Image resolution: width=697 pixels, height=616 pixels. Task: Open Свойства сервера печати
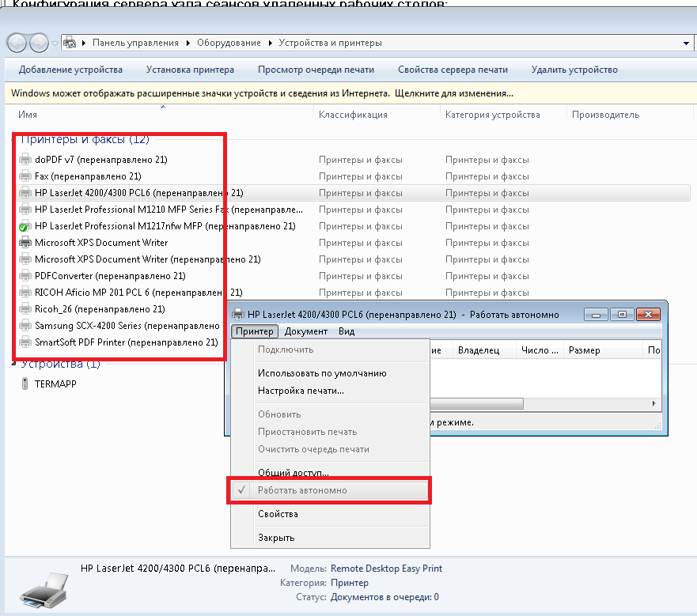453,70
